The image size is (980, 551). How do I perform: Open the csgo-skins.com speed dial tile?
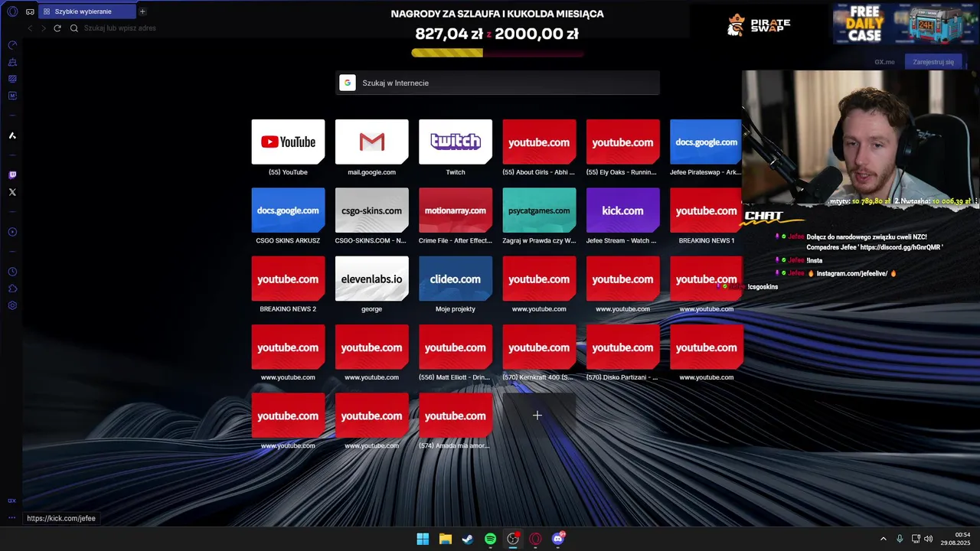point(371,210)
